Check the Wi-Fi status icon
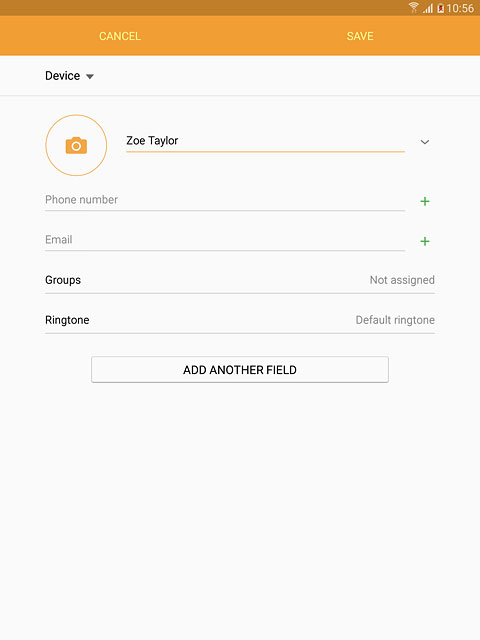Viewport: 480px width, 640px height. (x=413, y=7)
